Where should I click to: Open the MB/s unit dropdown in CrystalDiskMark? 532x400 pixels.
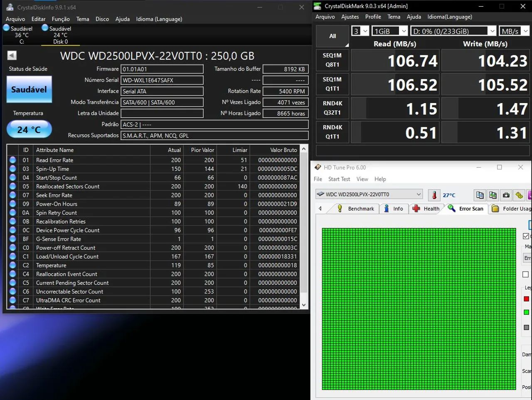pyautogui.click(x=514, y=31)
